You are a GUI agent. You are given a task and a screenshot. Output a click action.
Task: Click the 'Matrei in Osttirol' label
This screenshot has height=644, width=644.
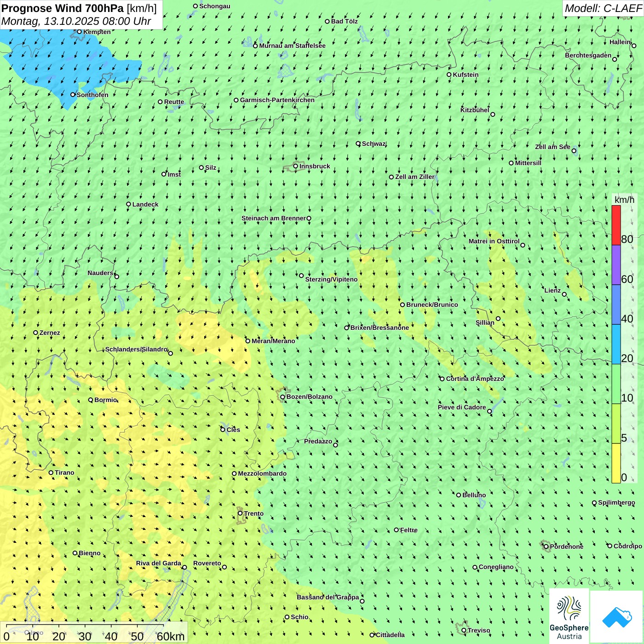coord(494,241)
